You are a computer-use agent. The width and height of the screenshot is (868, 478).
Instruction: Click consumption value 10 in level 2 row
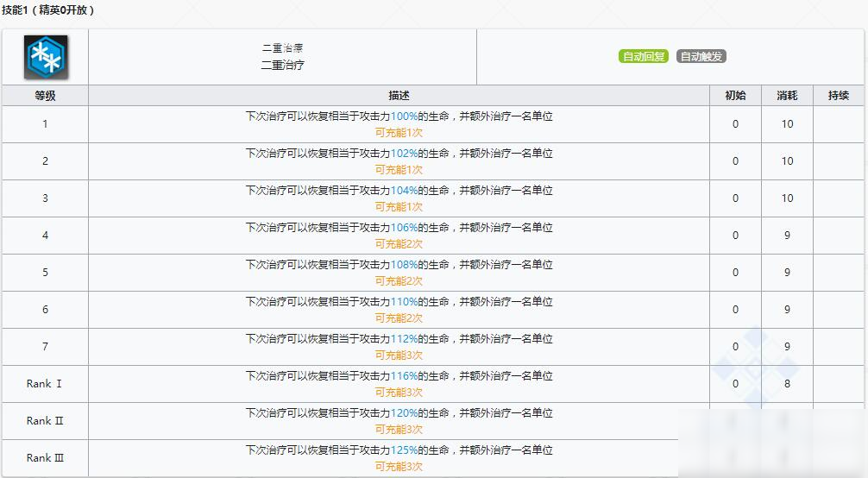(x=787, y=161)
